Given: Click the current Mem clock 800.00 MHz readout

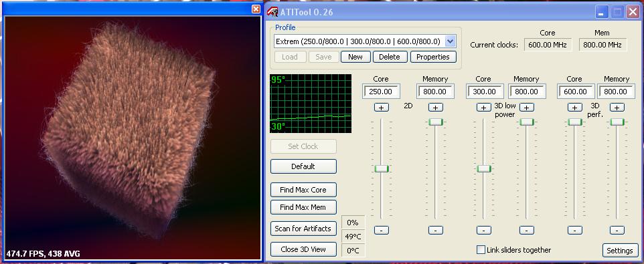Looking at the screenshot, I should click(x=603, y=45).
